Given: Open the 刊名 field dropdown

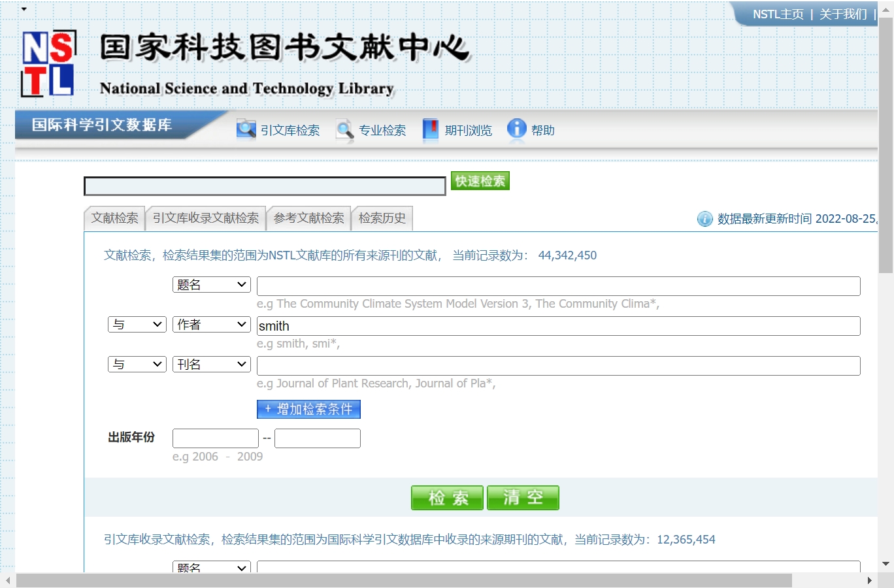Looking at the screenshot, I should click(212, 365).
